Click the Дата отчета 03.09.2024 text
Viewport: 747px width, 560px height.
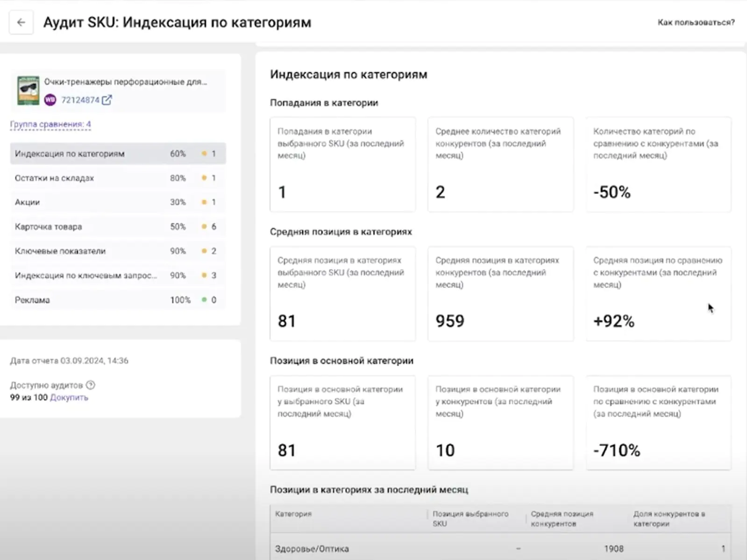click(69, 361)
